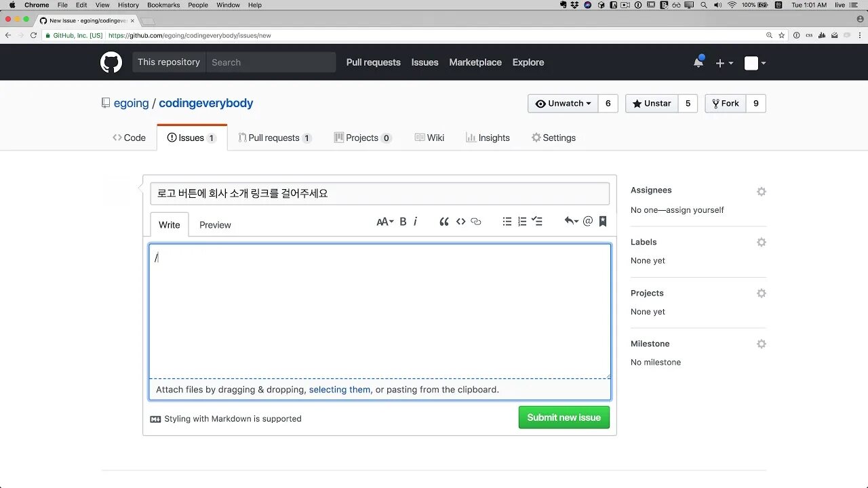Open the Bookmarks menu

163,5
